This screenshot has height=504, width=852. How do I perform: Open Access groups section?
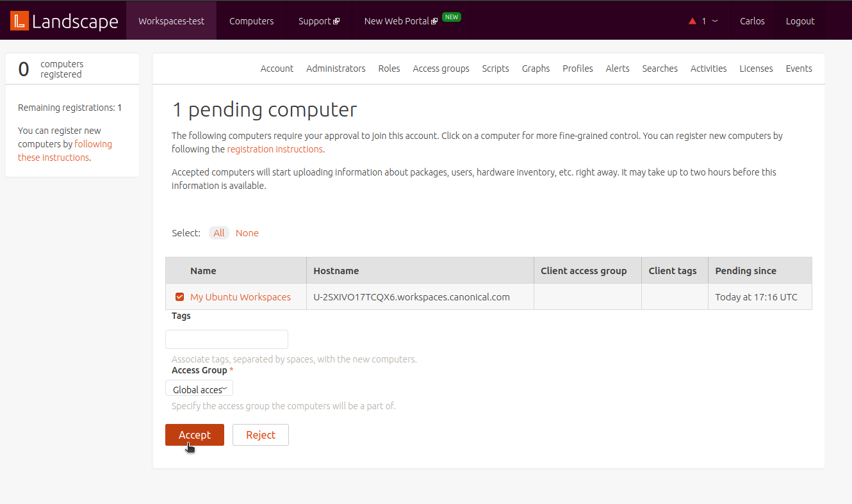pyautogui.click(x=441, y=69)
